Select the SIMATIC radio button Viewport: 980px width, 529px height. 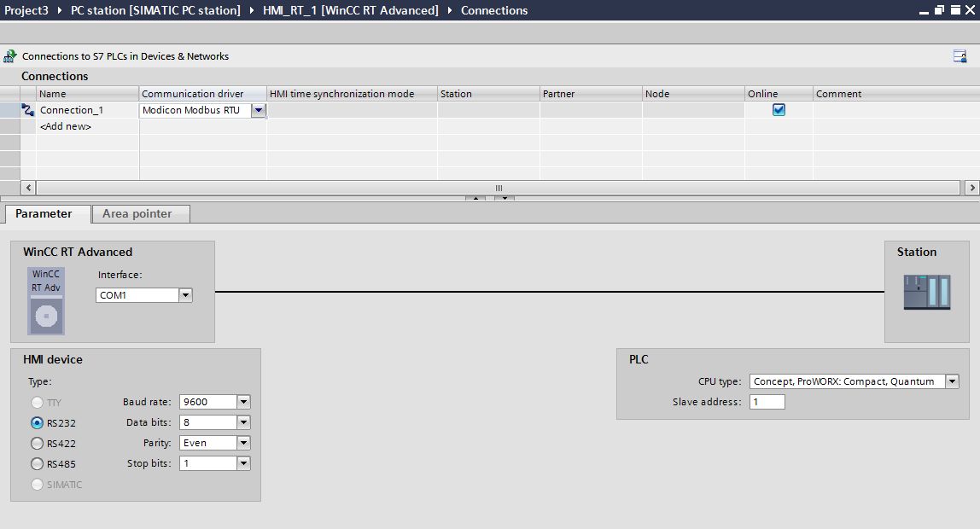[37, 485]
